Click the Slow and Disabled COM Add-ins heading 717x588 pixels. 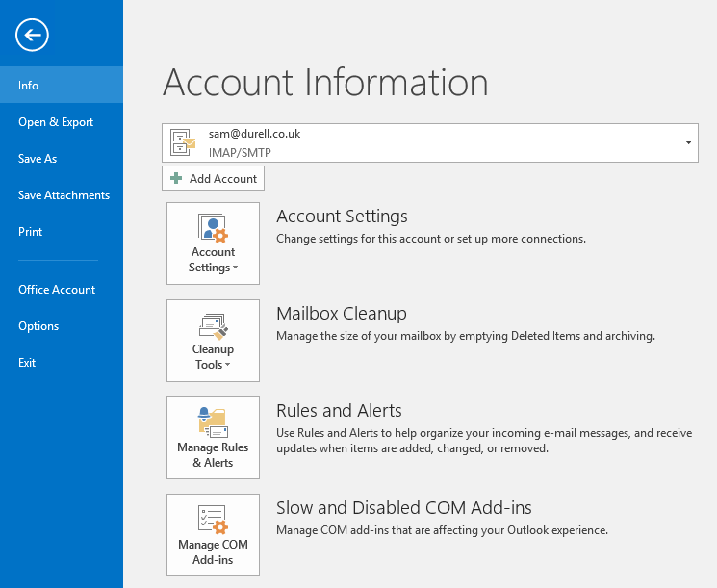(404, 508)
